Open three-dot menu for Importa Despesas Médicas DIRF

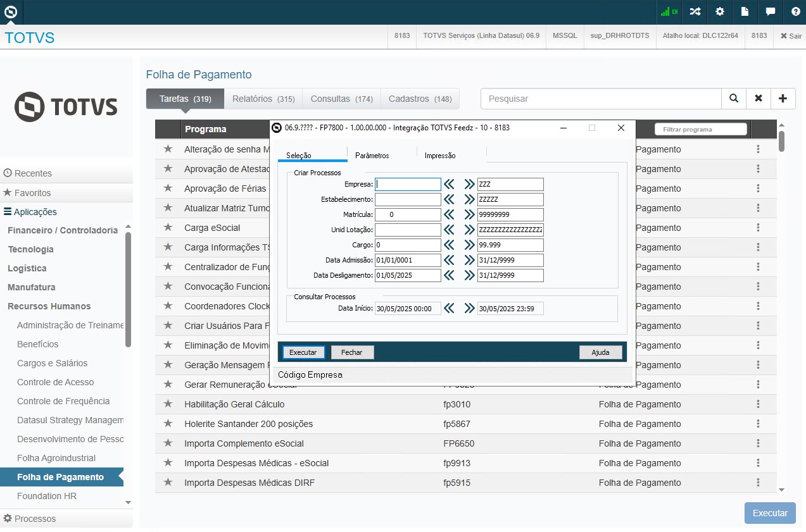click(758, 483)
